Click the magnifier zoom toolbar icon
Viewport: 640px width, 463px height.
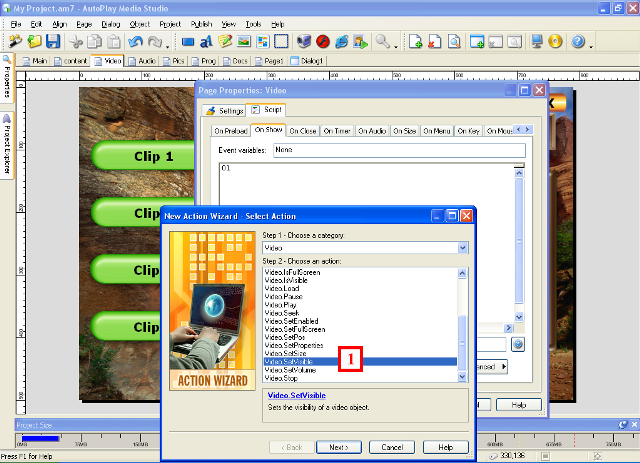(x=382, y=42)
